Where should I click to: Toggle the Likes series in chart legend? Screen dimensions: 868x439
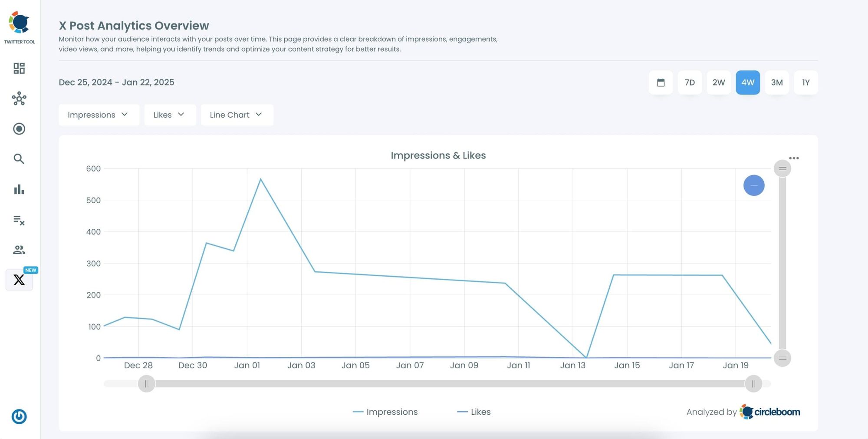(x=474, y=412)
